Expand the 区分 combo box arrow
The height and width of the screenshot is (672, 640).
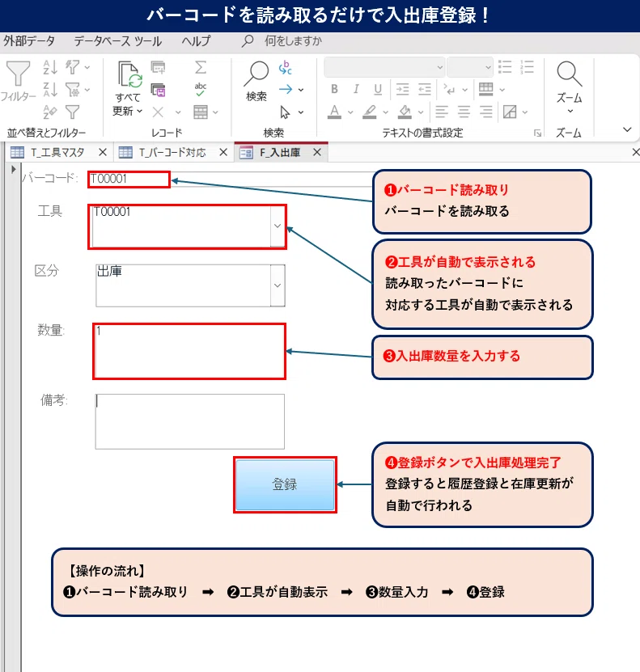[278, 285]
